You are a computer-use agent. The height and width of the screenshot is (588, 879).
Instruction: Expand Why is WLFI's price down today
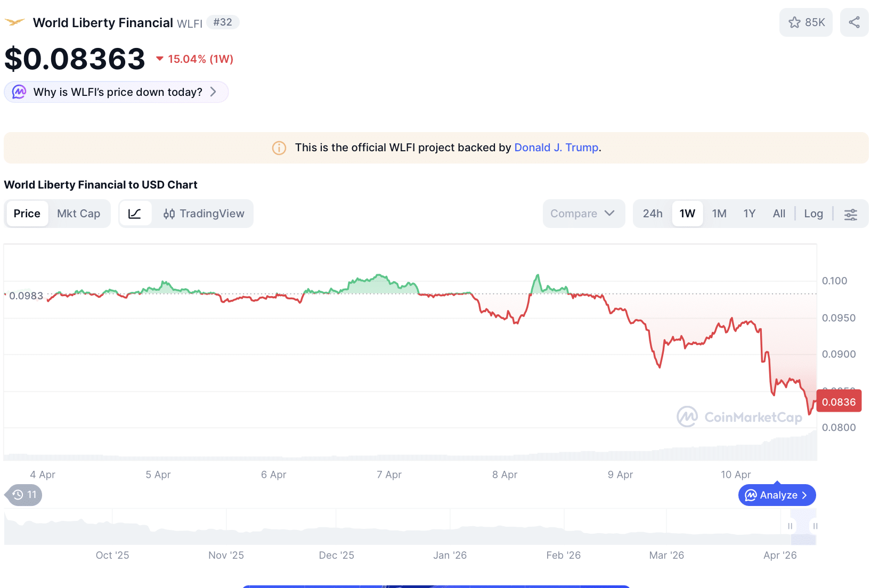click(x=117, y=92)
